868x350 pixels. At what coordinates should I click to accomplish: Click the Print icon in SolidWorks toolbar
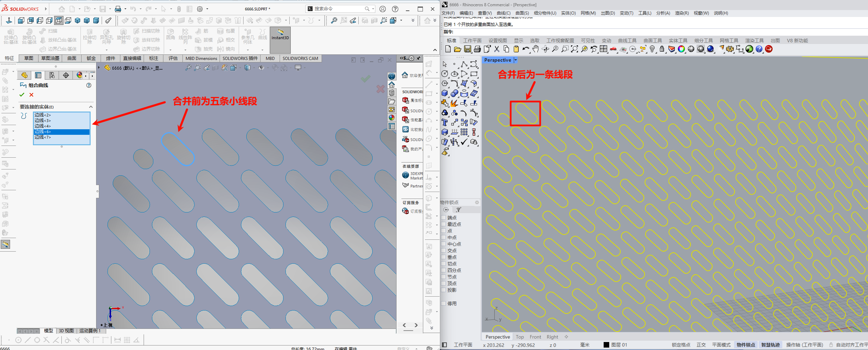click(x=118, y=9)
